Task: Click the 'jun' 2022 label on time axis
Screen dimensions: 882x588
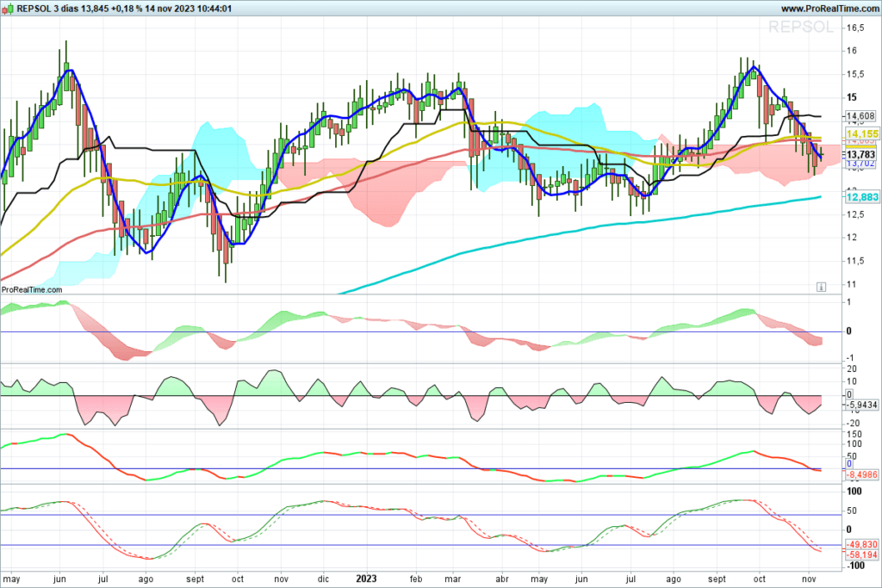Action: click(59, 579)
